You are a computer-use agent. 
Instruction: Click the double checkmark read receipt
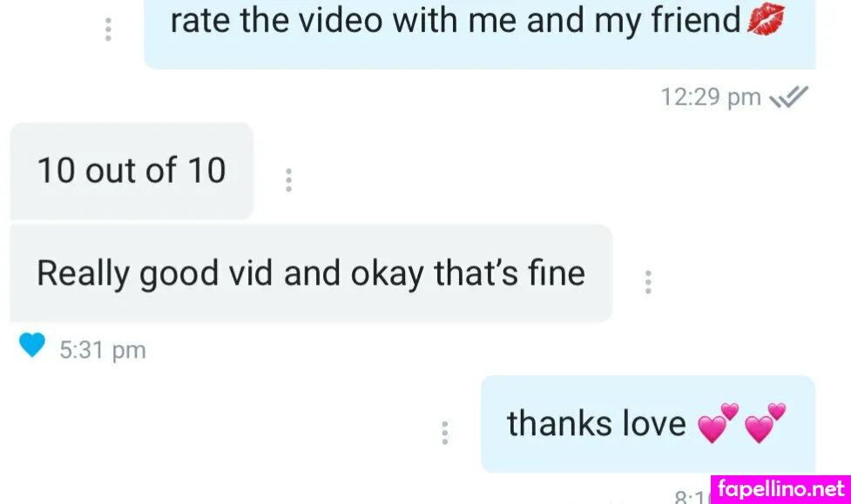[x=789, y=97]
